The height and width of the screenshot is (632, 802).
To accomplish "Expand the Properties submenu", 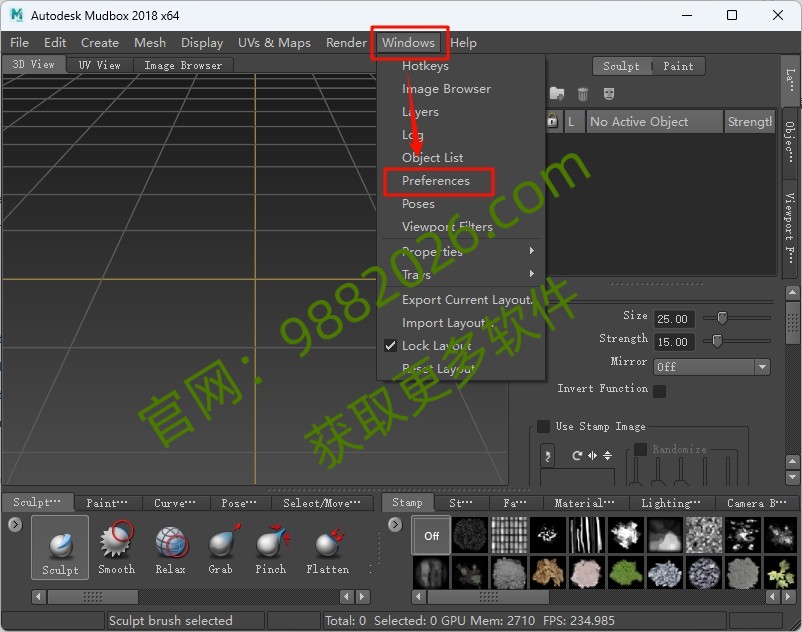I will pyautogui.click(x=461, y=251).
